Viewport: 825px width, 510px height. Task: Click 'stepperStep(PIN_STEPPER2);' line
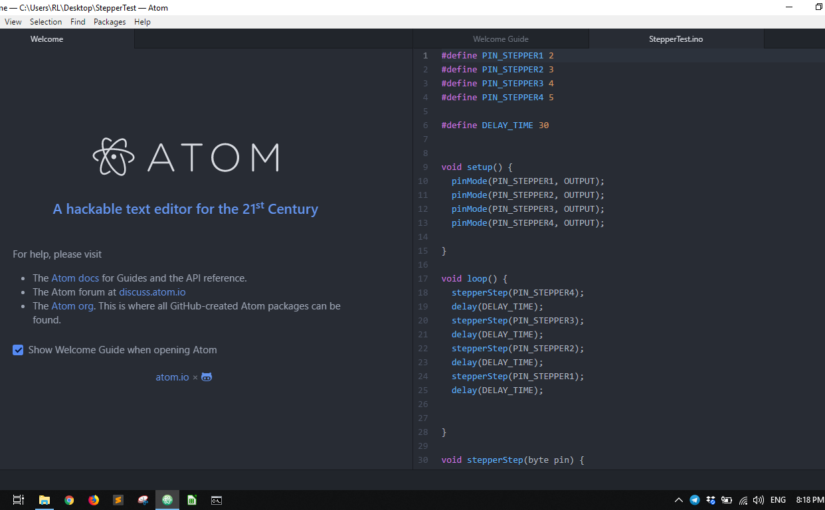518,348
